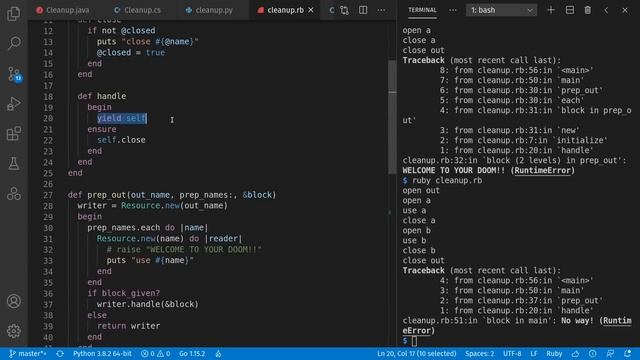Click the master* git branch indicator
640x360 pixels.
click(28, 353)
